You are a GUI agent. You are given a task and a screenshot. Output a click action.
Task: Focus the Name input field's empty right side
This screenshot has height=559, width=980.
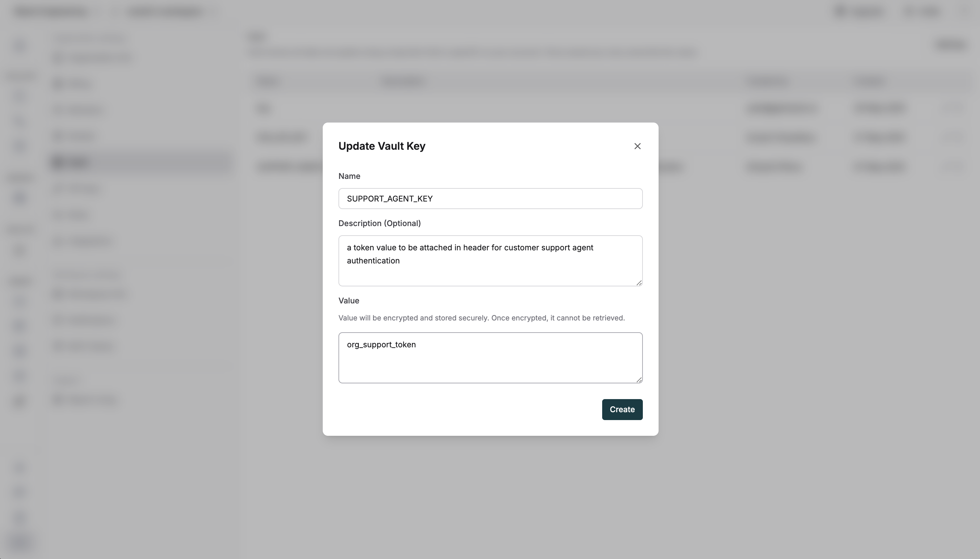point(557,199)
